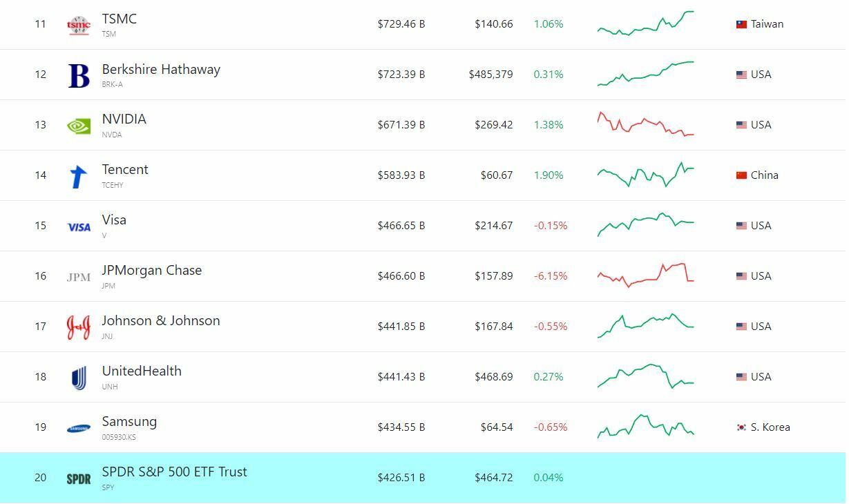The height and width of the screenshot is (504, 849).
Task: Click the SPDR logo icon
Action: click(x=79, y=478)
